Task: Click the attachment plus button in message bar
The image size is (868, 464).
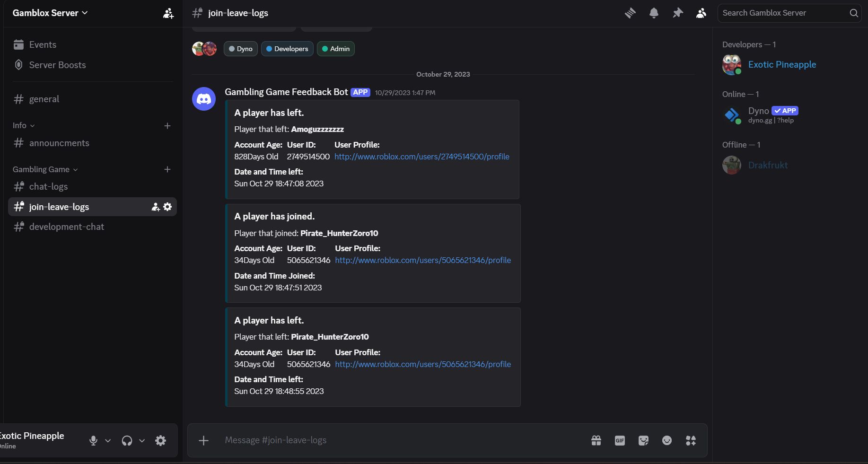Action: pos(203,440)
